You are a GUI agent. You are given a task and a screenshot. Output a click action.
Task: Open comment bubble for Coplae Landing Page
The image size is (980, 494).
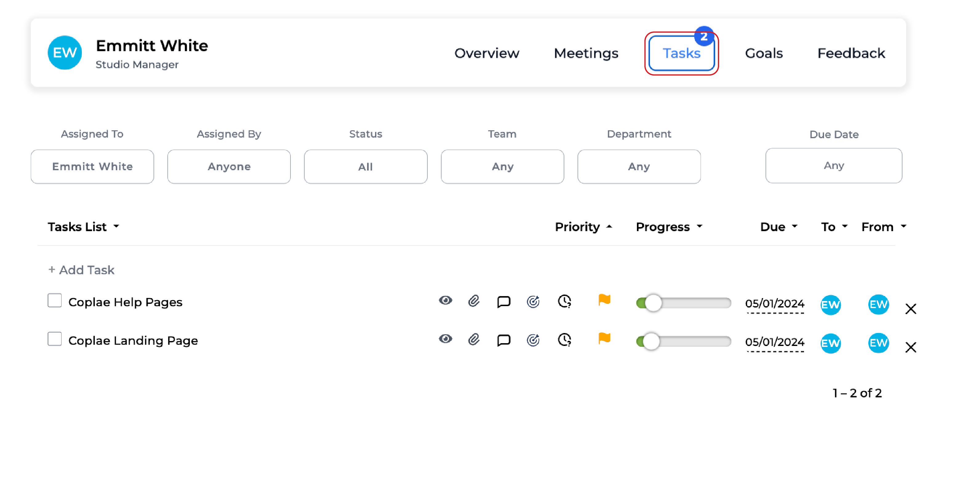503,340
